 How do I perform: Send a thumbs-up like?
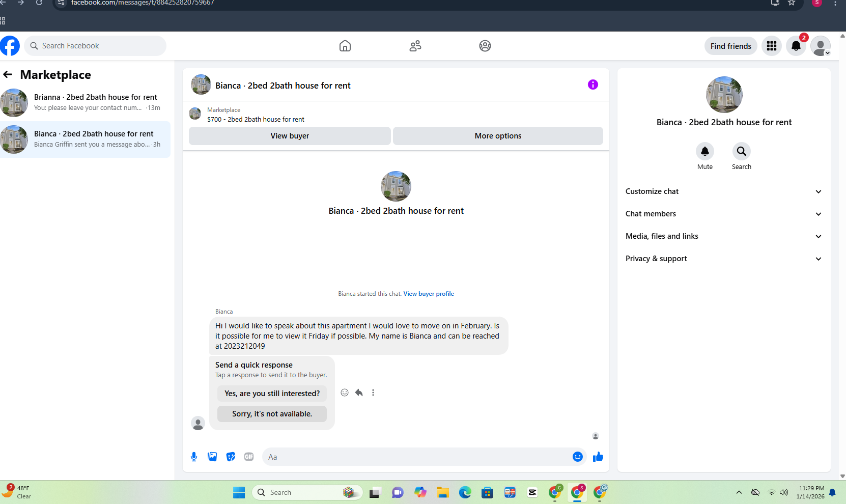tap(598, 457)
